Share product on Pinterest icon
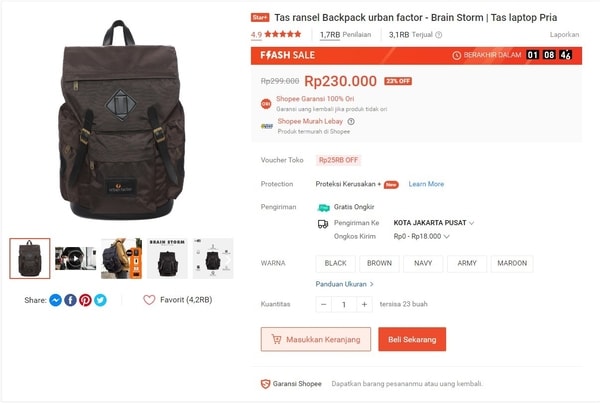The width and height of the screenshot is (600, 403). (85, 300)
